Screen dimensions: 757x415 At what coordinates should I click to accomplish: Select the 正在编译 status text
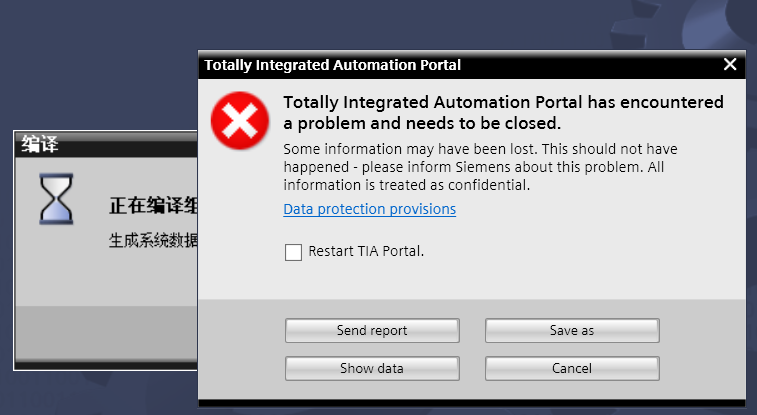coord(152,207)
